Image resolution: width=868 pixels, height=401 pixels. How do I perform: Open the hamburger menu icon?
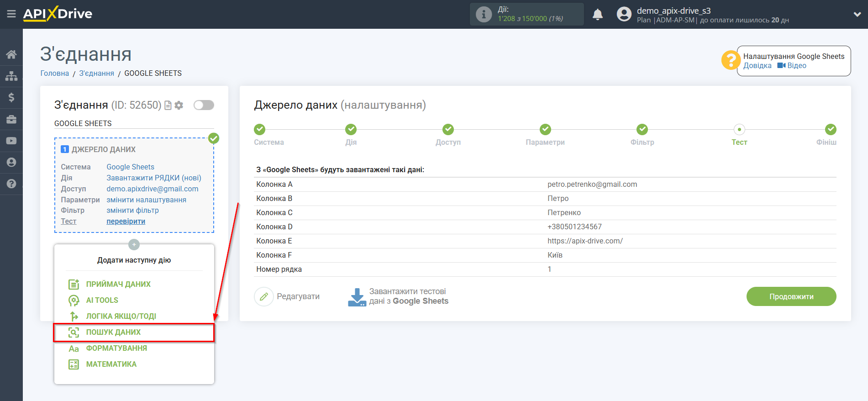pos(11,14)
